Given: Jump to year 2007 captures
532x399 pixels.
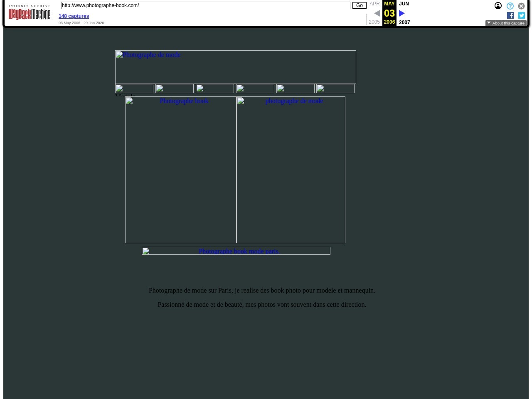Looking at the screenshot, I should coord(404,22).
